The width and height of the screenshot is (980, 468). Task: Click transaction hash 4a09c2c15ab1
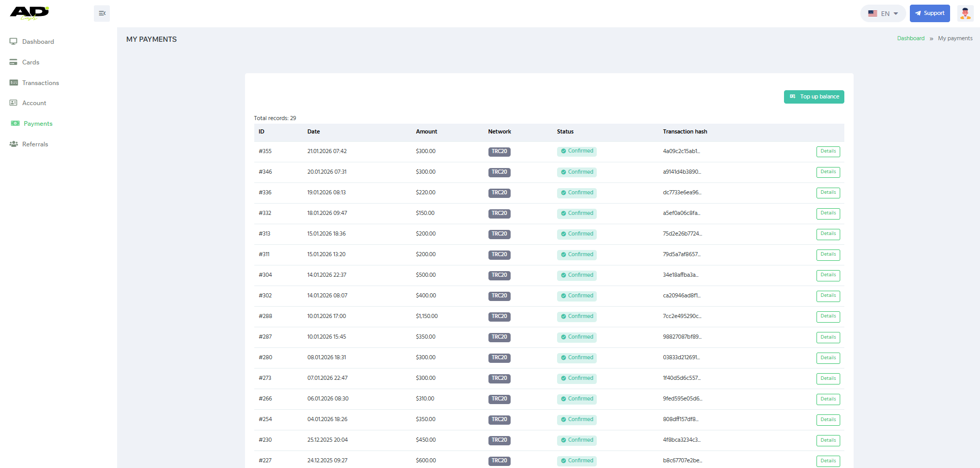click(681, 152)
